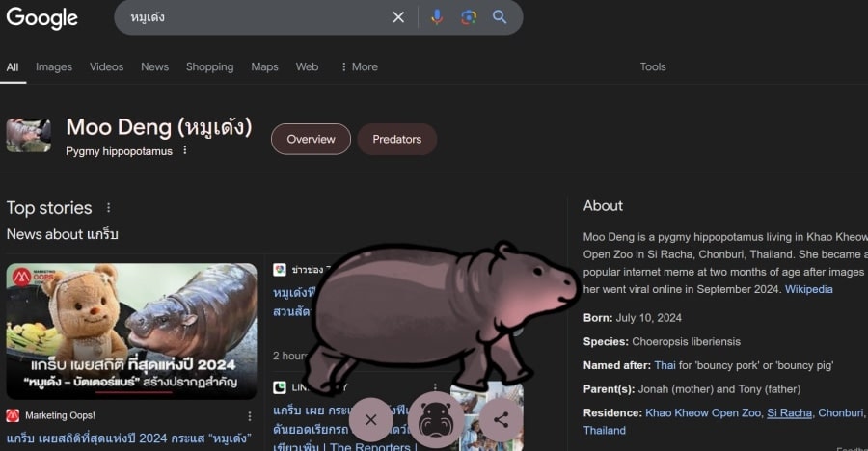This screenshot has height=451, width=868.
Task: Click the About heading
Action: [603, 206]
